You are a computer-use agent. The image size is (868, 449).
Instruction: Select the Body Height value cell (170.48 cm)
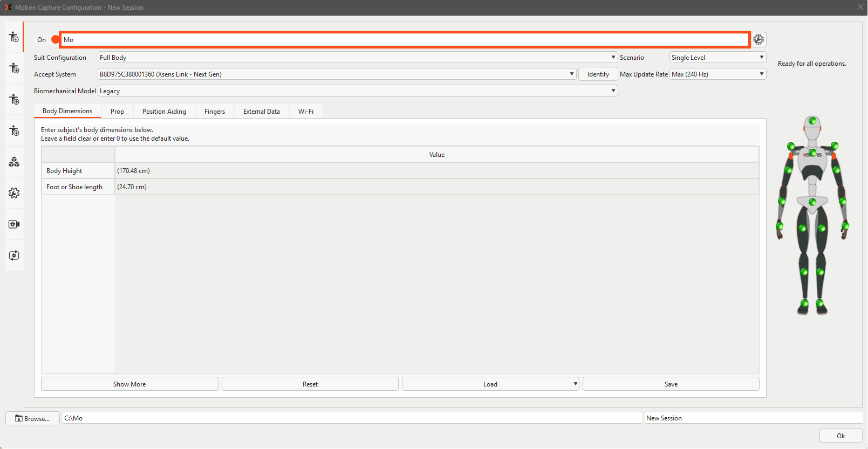pos(437,171)
